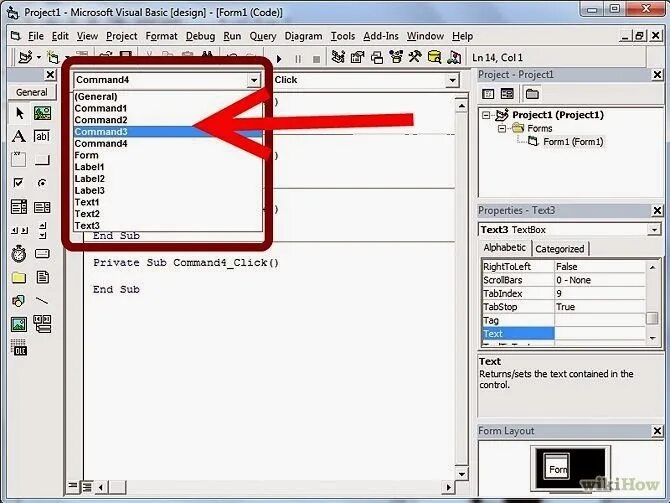Choose Form in the object list
This screenshot has height=503, width=670.
tap(168, 155)
